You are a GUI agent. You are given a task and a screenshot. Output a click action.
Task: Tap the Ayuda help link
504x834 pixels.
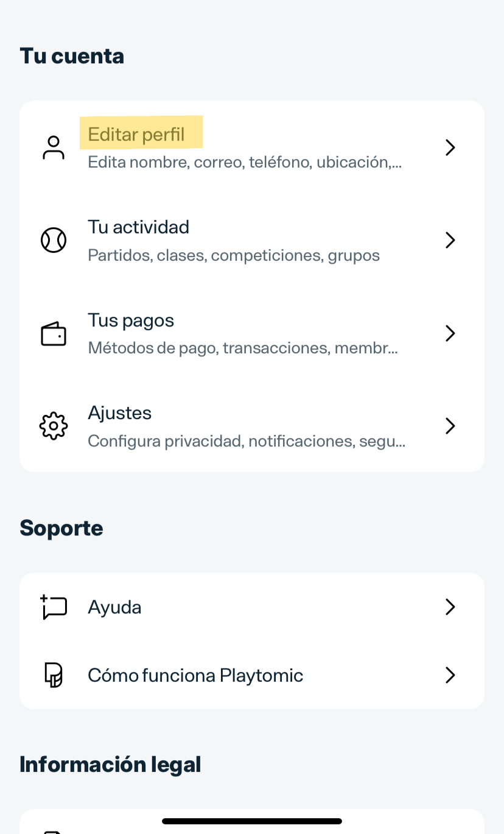tap(115, 607)
